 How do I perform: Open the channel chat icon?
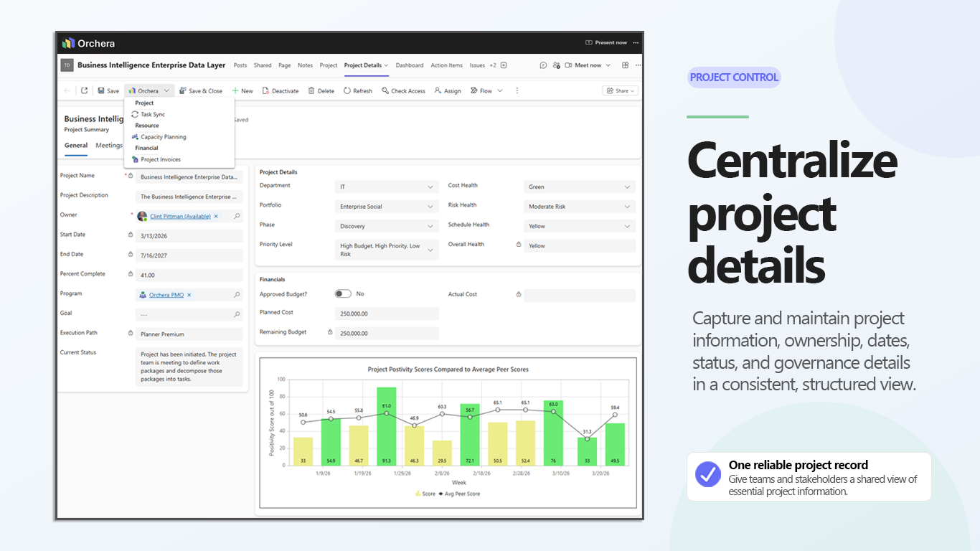pos(544,65)
